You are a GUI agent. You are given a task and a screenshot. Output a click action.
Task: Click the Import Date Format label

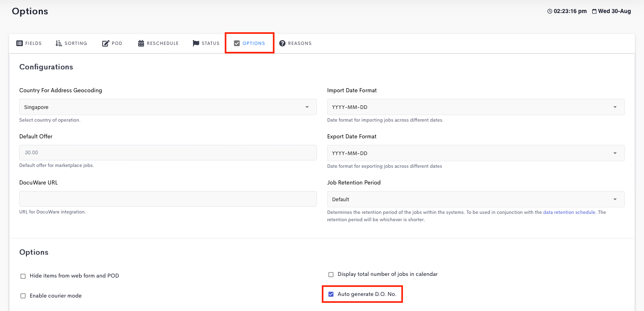click(352, 90)
